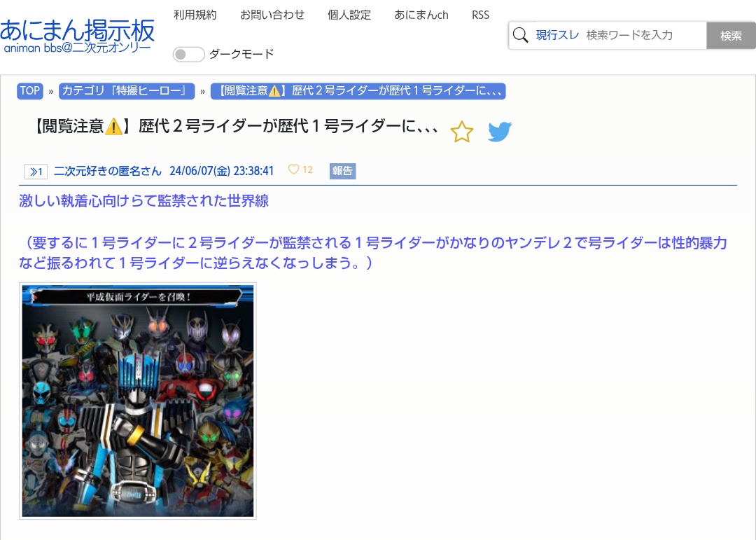Go to TOP in the breadcrumb
The height and width of the screenshot is (540, 756).
(x=30, y=91)
